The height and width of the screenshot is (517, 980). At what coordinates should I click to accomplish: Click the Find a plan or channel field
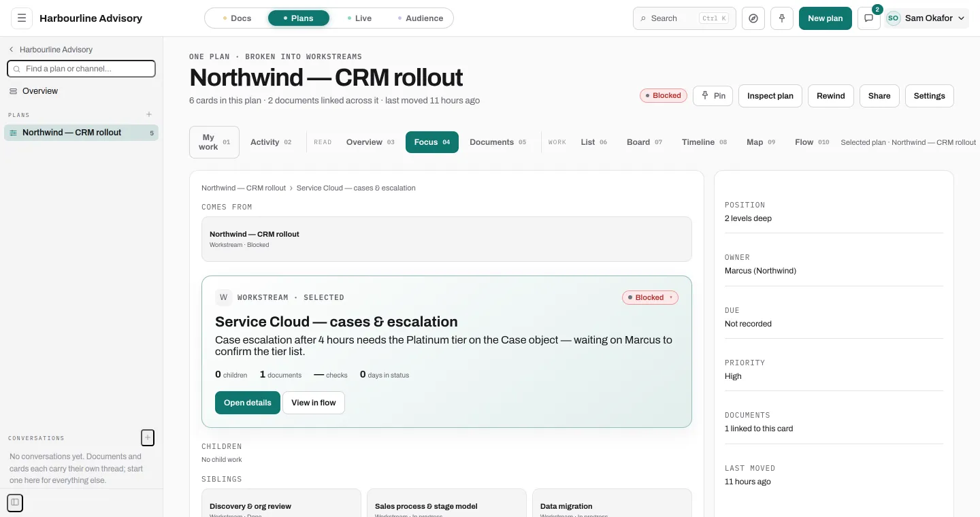[81, 69]
